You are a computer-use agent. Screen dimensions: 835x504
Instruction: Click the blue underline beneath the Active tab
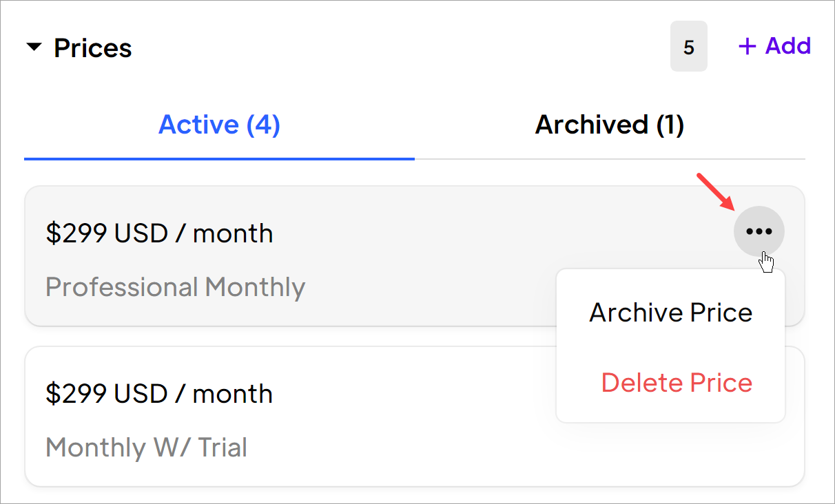tap(219, 158)
